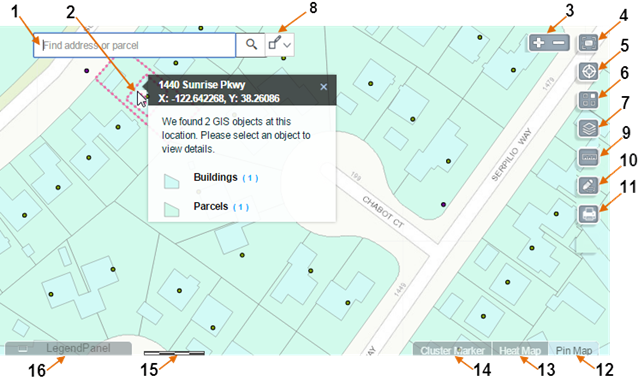This screenshot has height=378, width=638.
Task: Switch to the Heat Map tab
Action: (x=520, y=350)
